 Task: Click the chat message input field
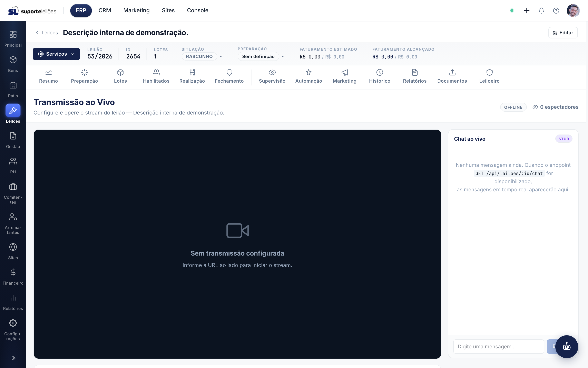click(x=498, y=346)
